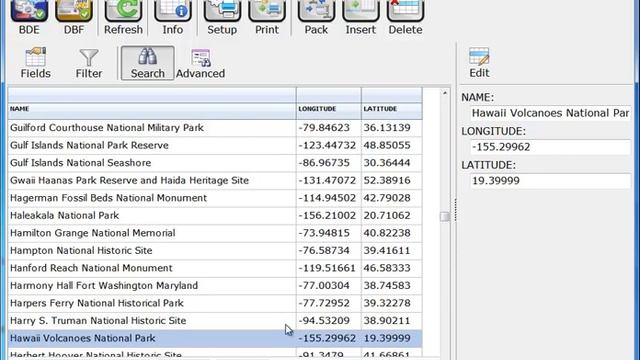Click longitude cell -77.00304
The height and width of the screenshot is (360, 640).
(329, 286)
